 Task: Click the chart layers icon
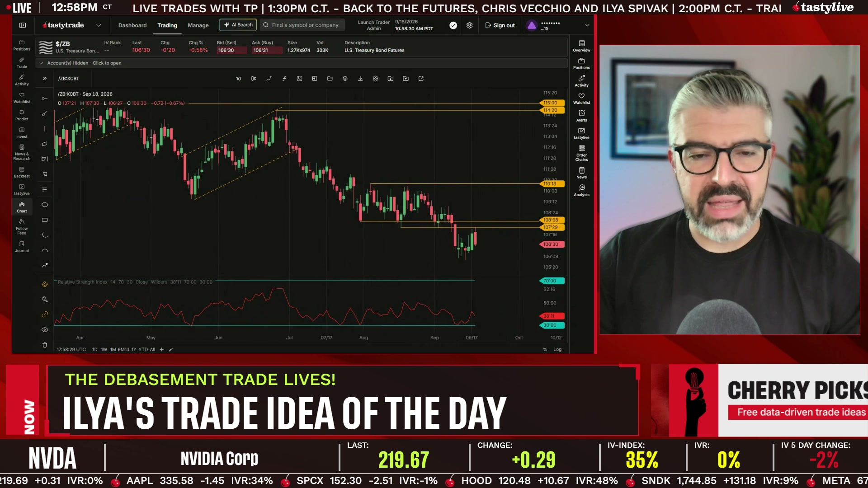tap(345, 79)
